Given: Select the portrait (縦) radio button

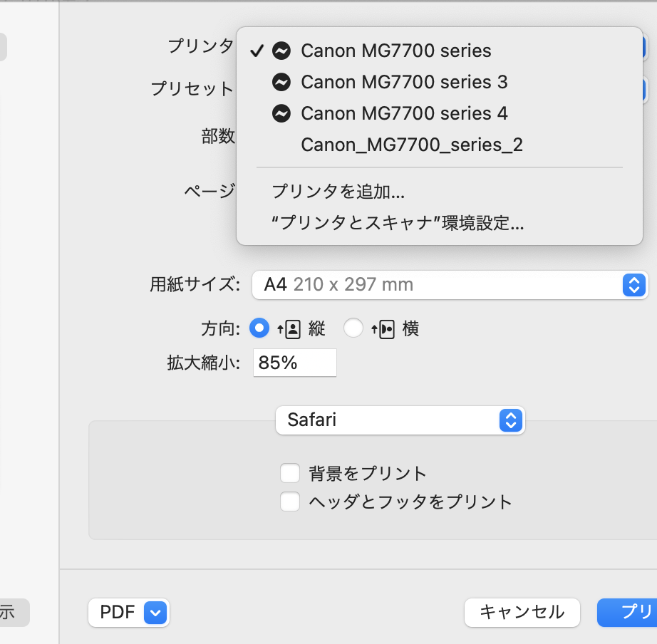Looking at the screenshot, I should pos(259,328).
